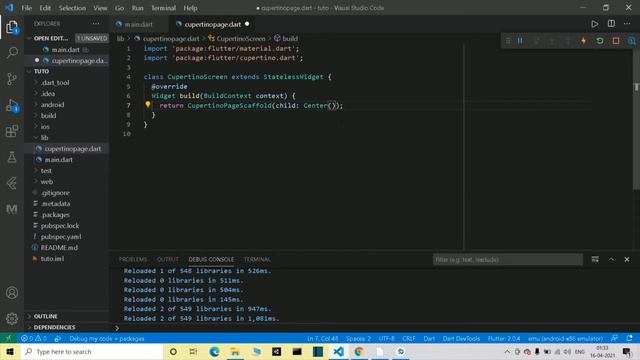Switch to the main.dart editor tab
This screenshot has height=360, width=640.
(138, 24)
